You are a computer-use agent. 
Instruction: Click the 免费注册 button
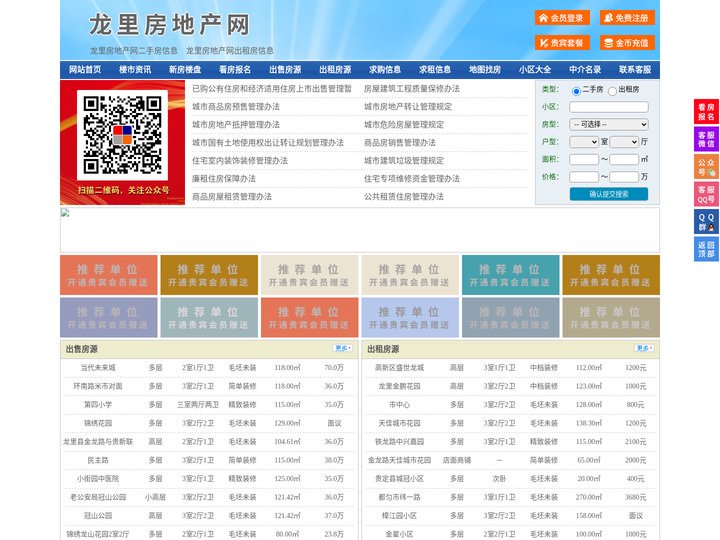pos(627,18)
